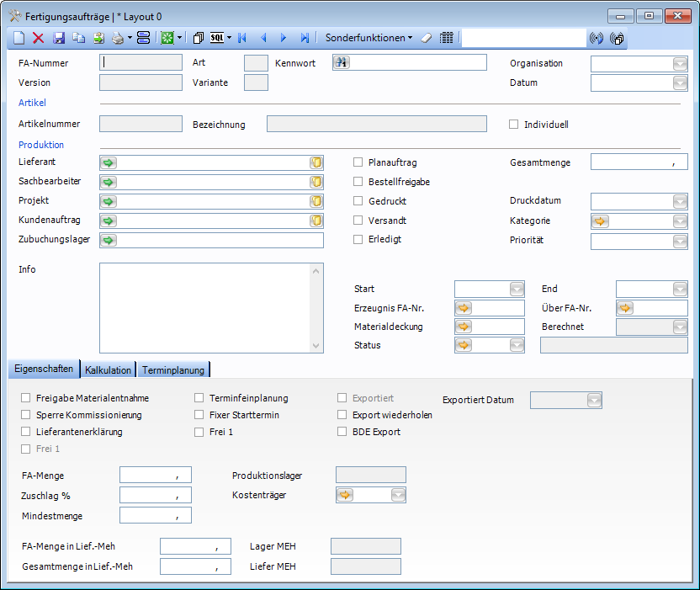
Task: Click the red delete X icon
Action: 38,38
